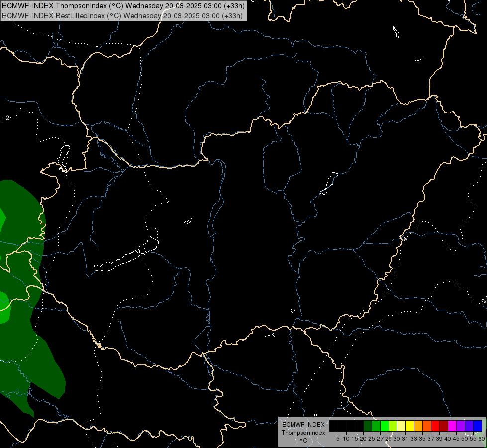Click the legend tick value '5'

tap(338, 439)
